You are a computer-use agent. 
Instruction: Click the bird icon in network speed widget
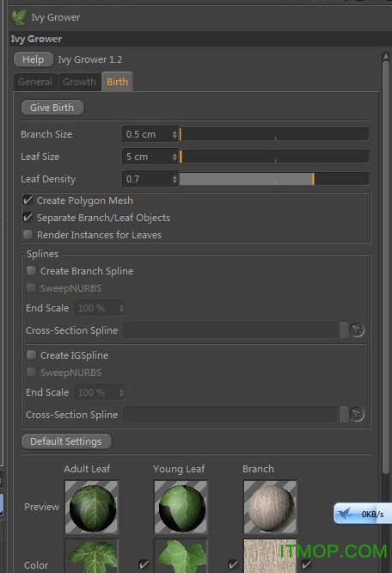click(x=345, y=514)
